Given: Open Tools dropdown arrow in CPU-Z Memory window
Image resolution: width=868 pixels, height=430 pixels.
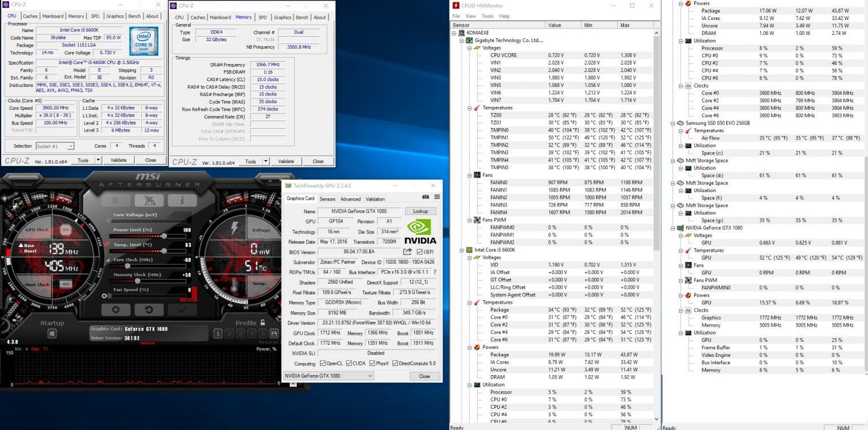Looking at the screenshot, I should coord(265,161).
